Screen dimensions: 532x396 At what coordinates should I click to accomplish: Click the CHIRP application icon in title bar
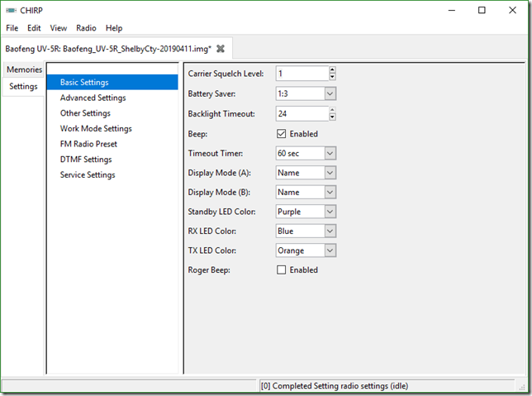coord(11,10)
